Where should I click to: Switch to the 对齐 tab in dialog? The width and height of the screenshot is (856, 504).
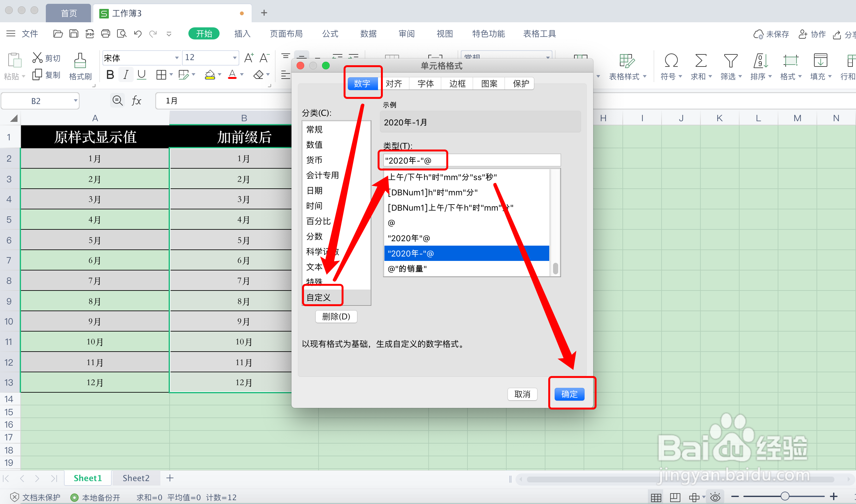pyautogui.click(x=394, y=84)
